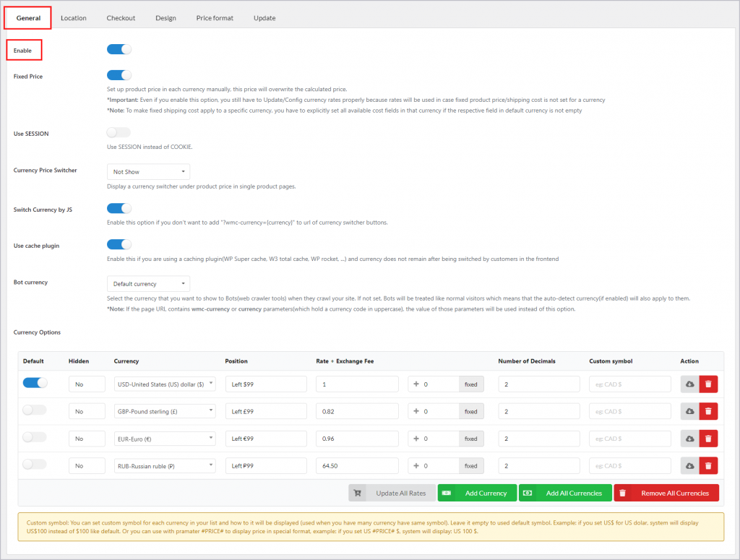740x560 pixels.
Task: Click the Add Currency button
Action: click(x=477, y=493)
